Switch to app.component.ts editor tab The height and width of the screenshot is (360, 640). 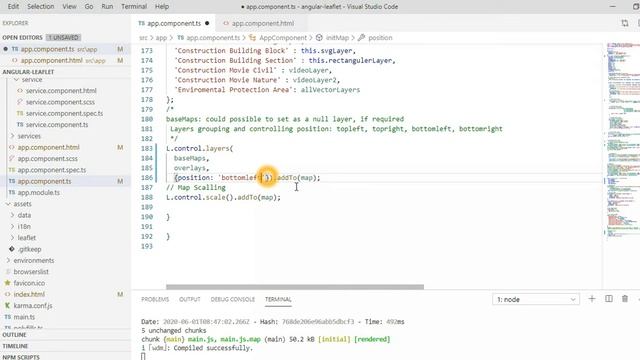(x=174, y=23)
